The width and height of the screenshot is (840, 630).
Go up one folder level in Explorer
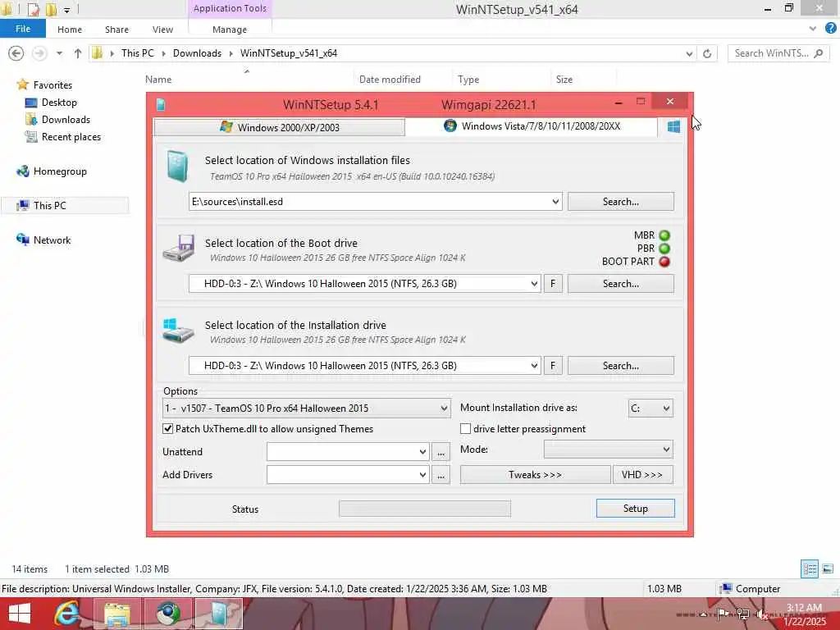78,53
